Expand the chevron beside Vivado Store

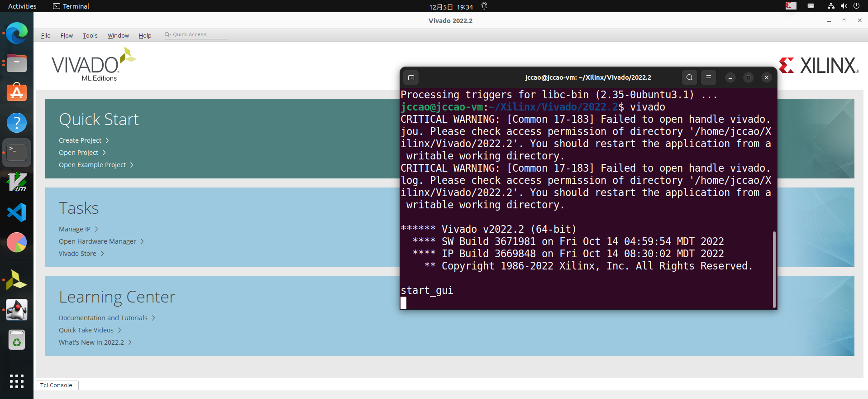click(102, 254)
